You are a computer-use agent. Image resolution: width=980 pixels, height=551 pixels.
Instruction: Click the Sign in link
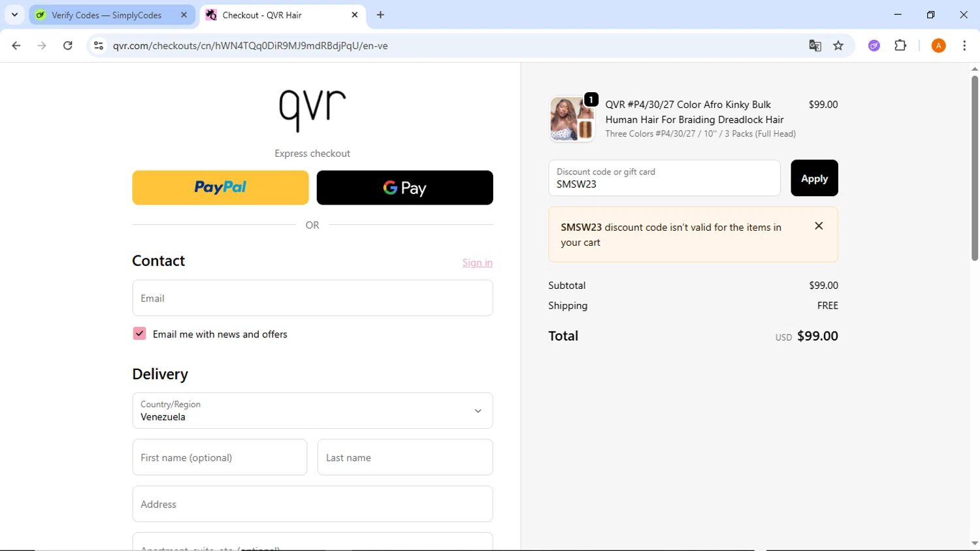pyautogui.click(x=478, y=263)
